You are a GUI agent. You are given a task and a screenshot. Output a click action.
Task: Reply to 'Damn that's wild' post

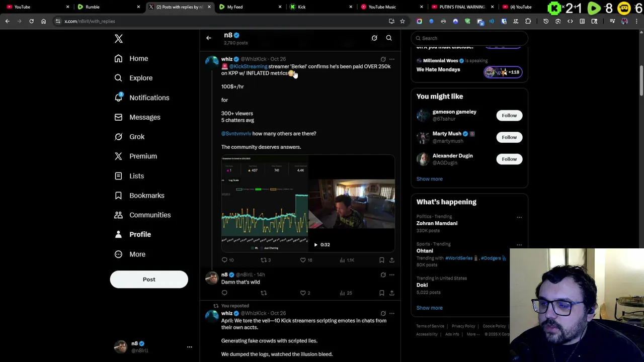[224, 293]
